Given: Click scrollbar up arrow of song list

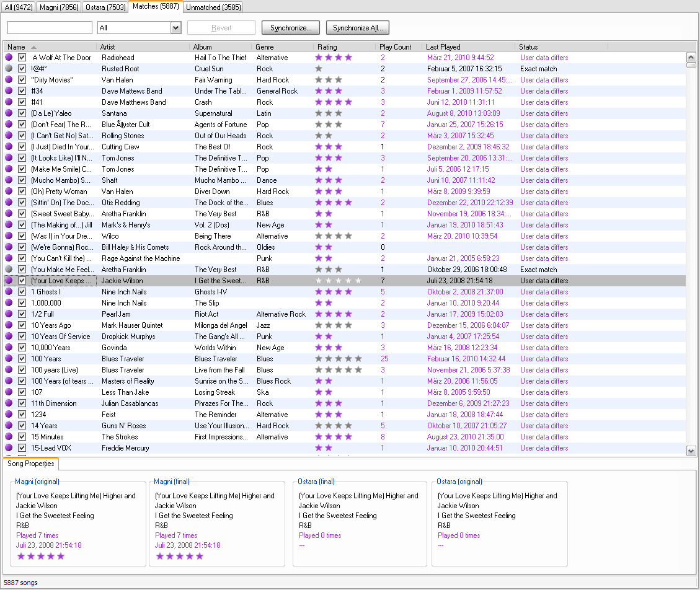Looking at the screenshot, I should (691, 57).
